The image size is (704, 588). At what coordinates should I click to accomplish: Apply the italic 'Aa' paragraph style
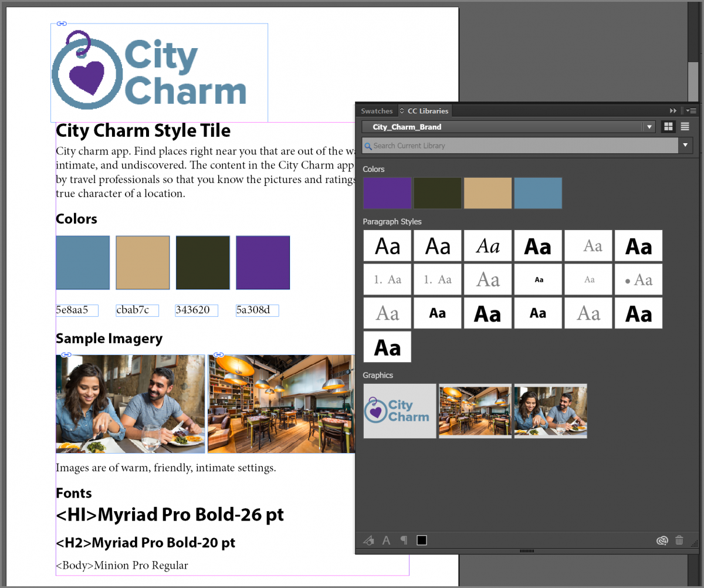(488, 246)
